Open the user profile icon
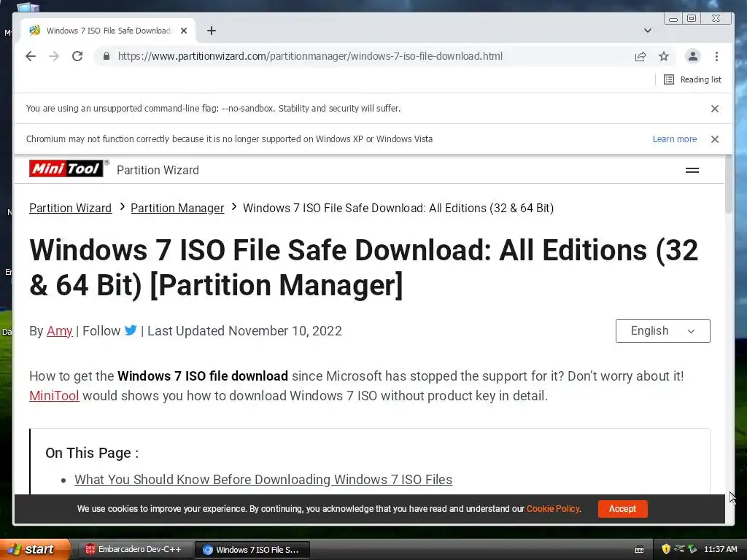 point(693,56)
